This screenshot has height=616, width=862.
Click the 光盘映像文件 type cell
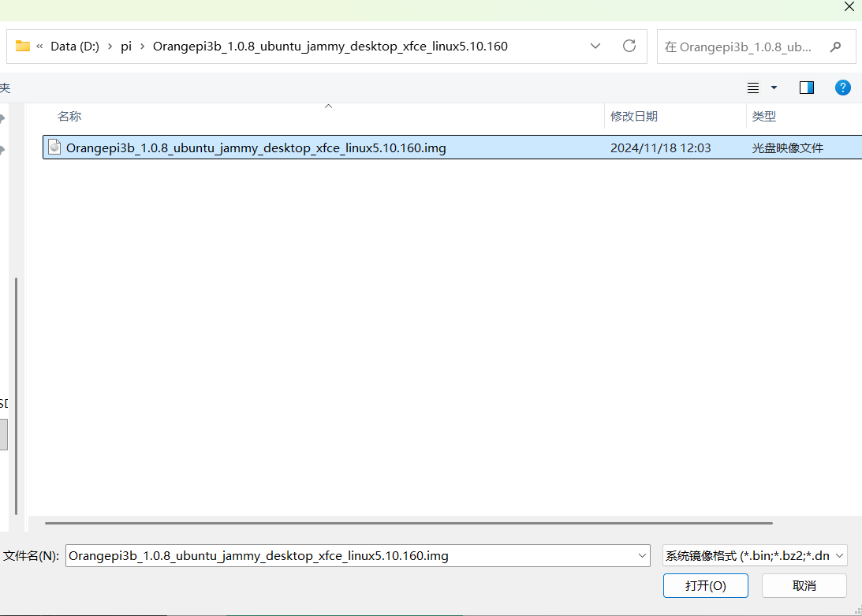coord(788,148)
